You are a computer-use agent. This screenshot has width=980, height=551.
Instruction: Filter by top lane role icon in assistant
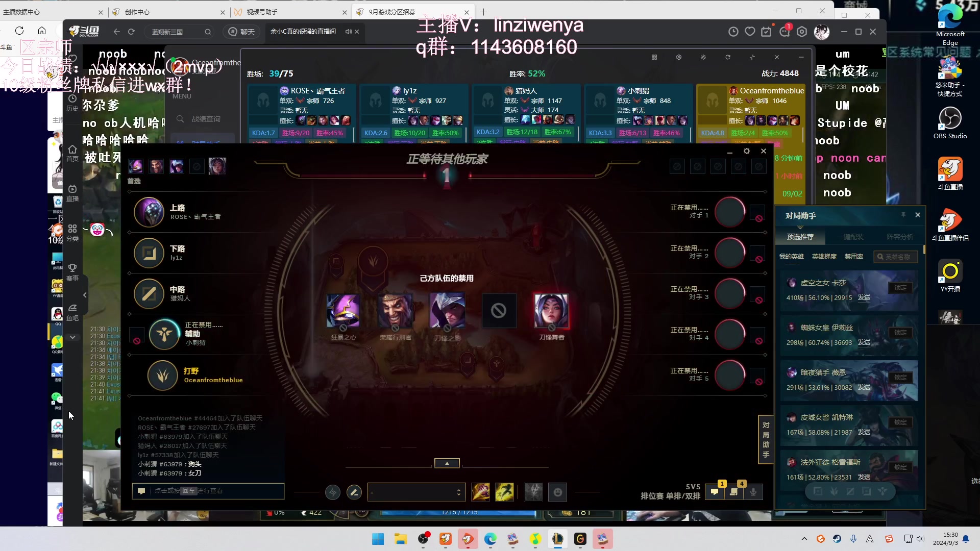point(818,491)
